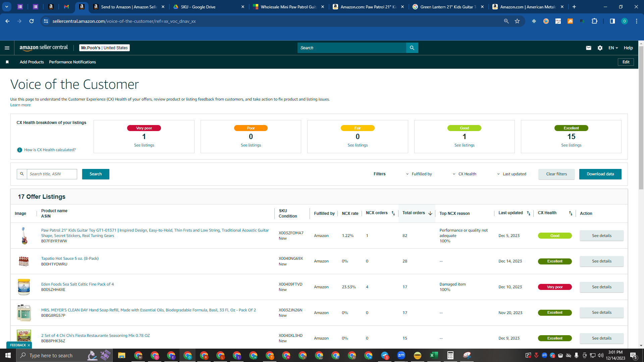
Task: Close the FEEDBACK tab
Action: [29, 345]
